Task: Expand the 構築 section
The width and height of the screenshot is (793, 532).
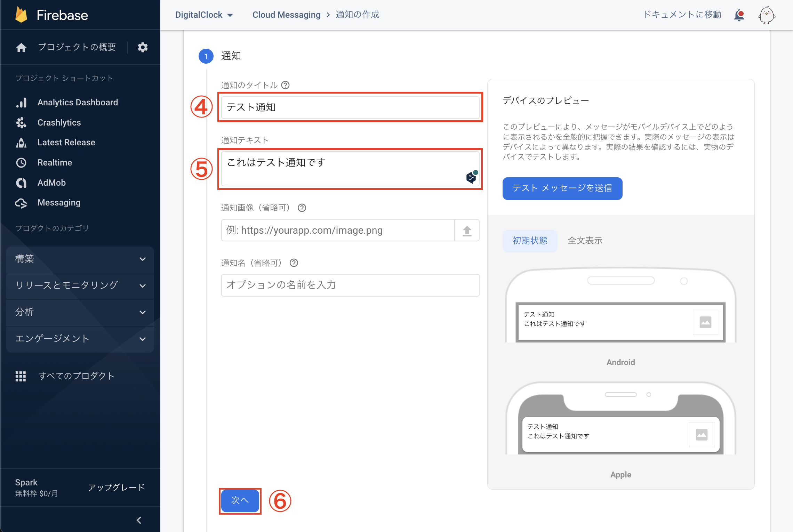Action: 80,259
